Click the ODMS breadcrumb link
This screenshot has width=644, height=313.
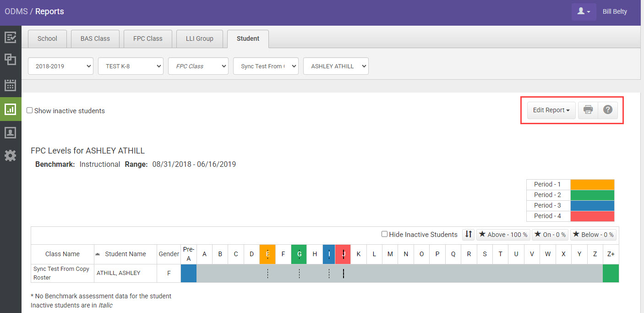pos(16,11)
